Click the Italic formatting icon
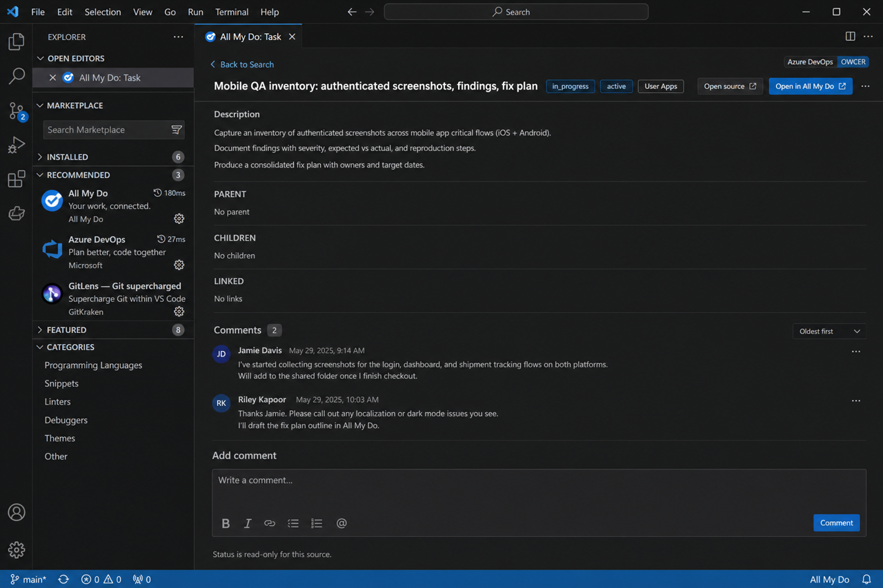 click(248, 523)
